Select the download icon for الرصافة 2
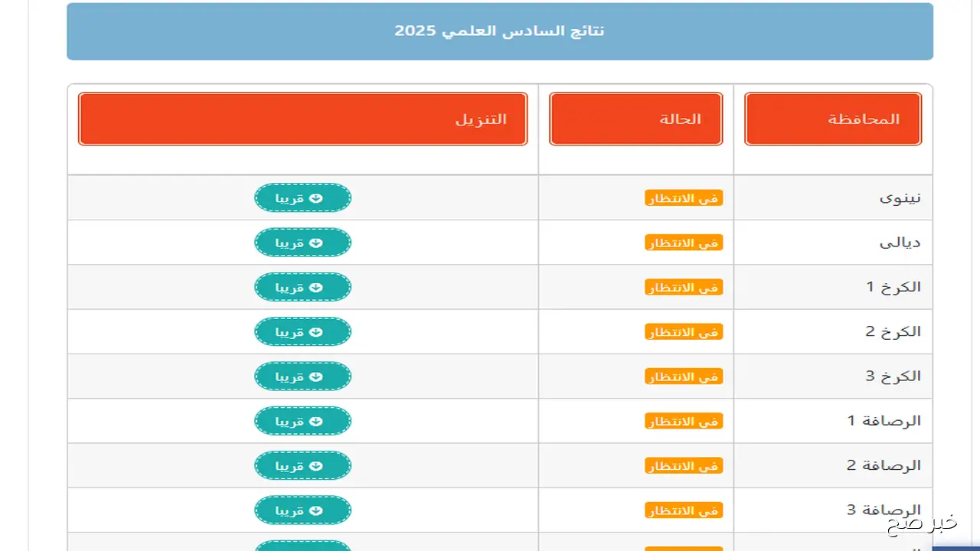980x551 pixels. [315, 465]
